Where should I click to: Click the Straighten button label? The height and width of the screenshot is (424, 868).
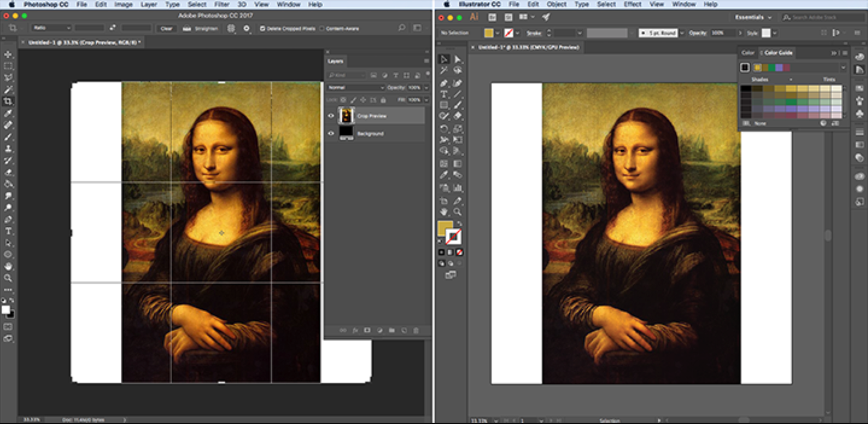coord(206,29)
